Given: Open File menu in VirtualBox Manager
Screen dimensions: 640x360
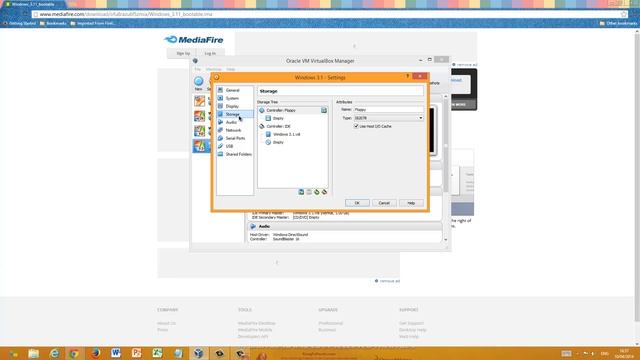Looking at the screenshot, I should pos(197,69).
